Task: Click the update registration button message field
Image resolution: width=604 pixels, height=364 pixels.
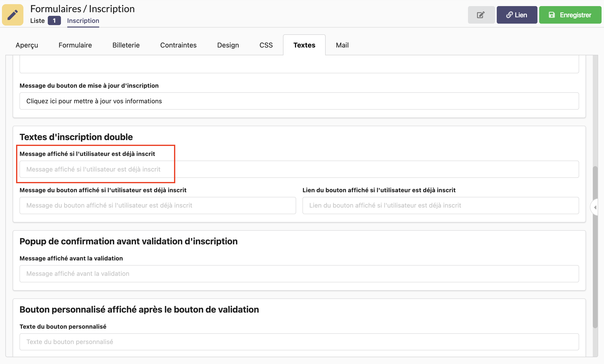Action: click(299, 101)
